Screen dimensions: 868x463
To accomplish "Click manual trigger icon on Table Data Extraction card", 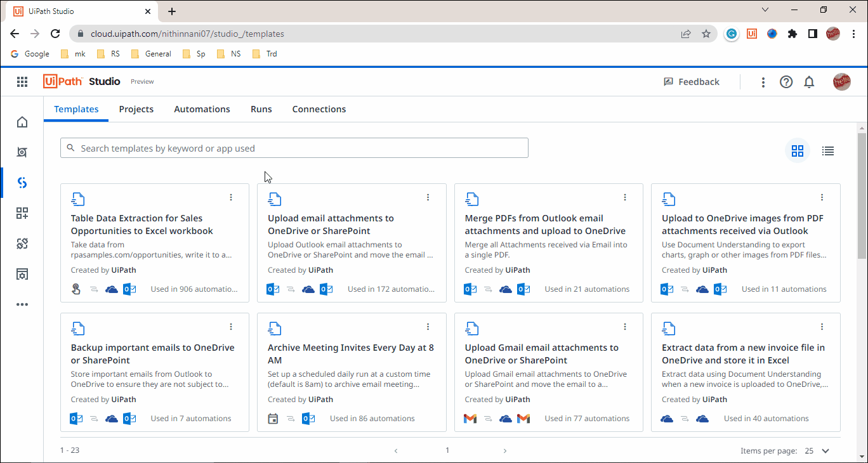I will [x=76, y=289].
